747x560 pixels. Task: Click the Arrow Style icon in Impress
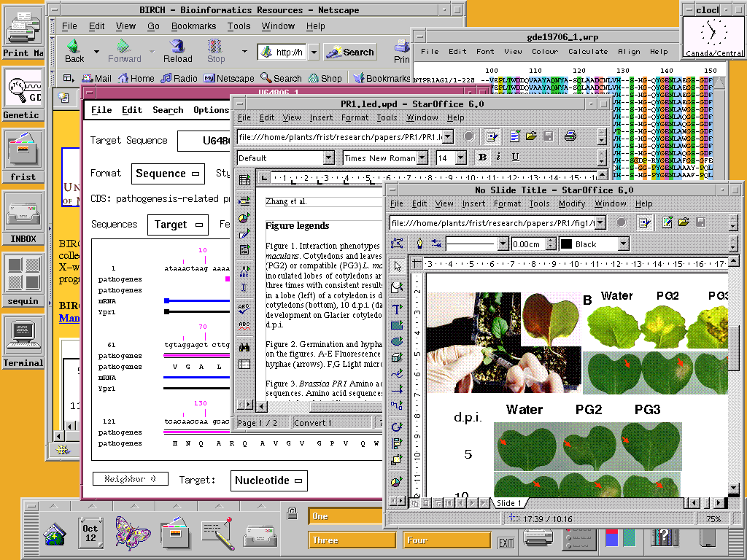(436, 244)
